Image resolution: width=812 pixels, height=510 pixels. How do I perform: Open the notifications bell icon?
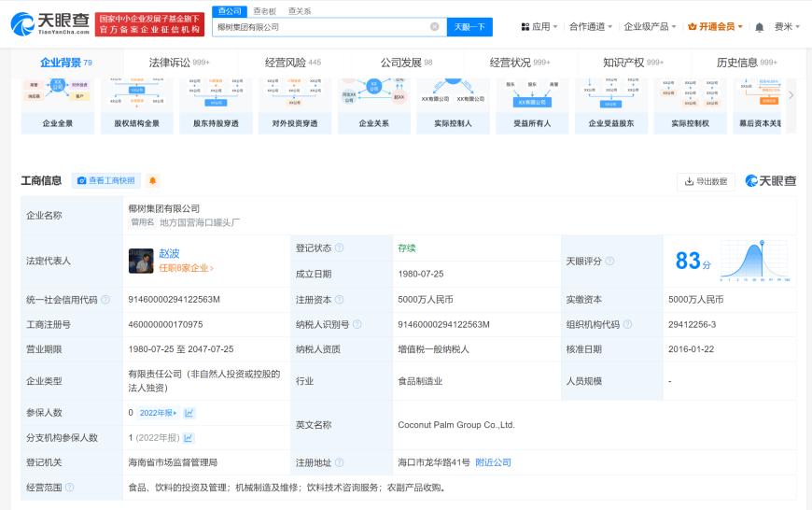pyautogui.click(x=759, y=27)
